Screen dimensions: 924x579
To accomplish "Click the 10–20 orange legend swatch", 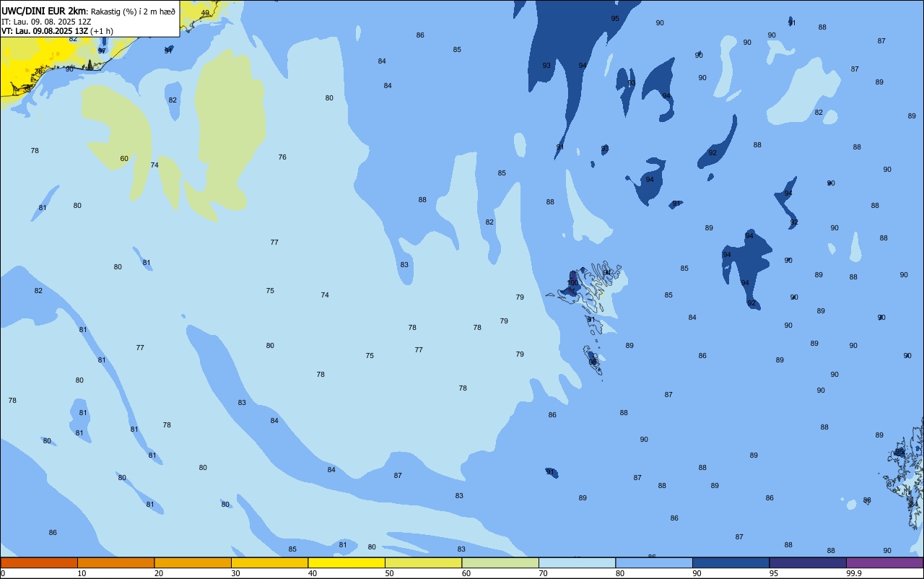I will coord(115,562).
